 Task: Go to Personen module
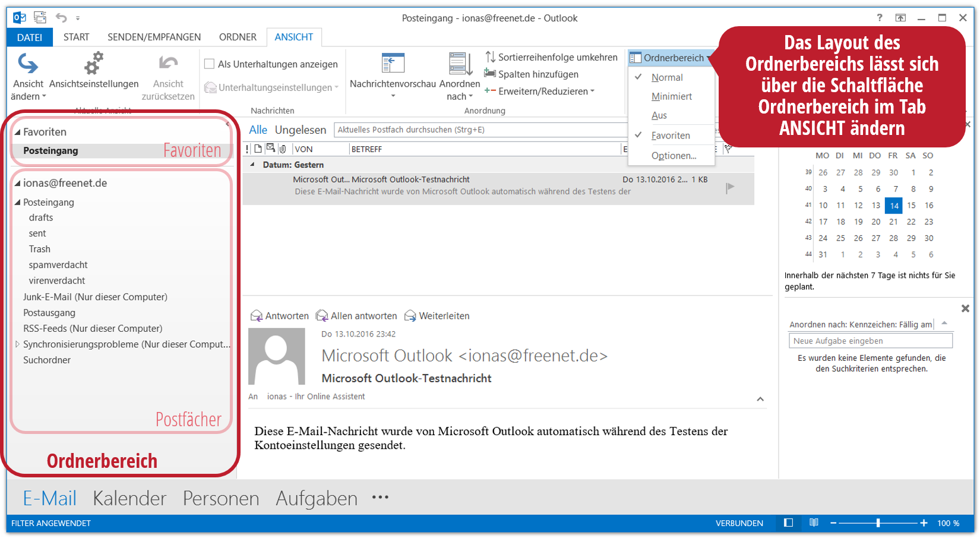pos(221,498)
